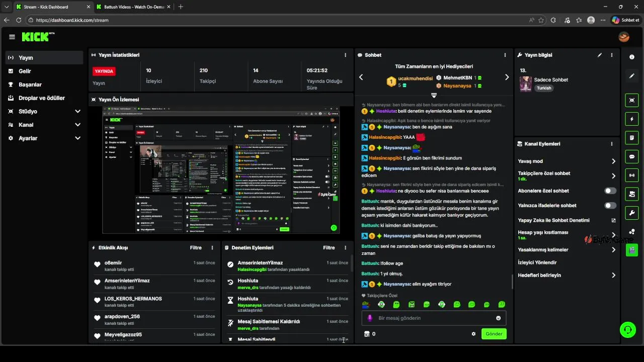Open Kanal Eylemleri three-dot options
Viewport: 644px width, 362px height.
pos(612,144)
